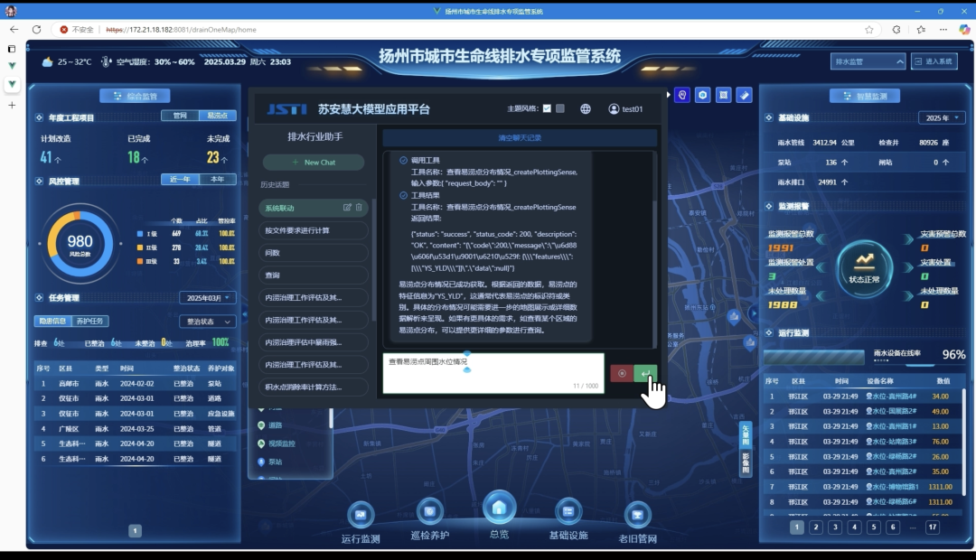Open the 老旧管网 bottom navigation icon
The height and width of the screenshot is (560, 976).
pyautogui.click(x=638, y=515)
